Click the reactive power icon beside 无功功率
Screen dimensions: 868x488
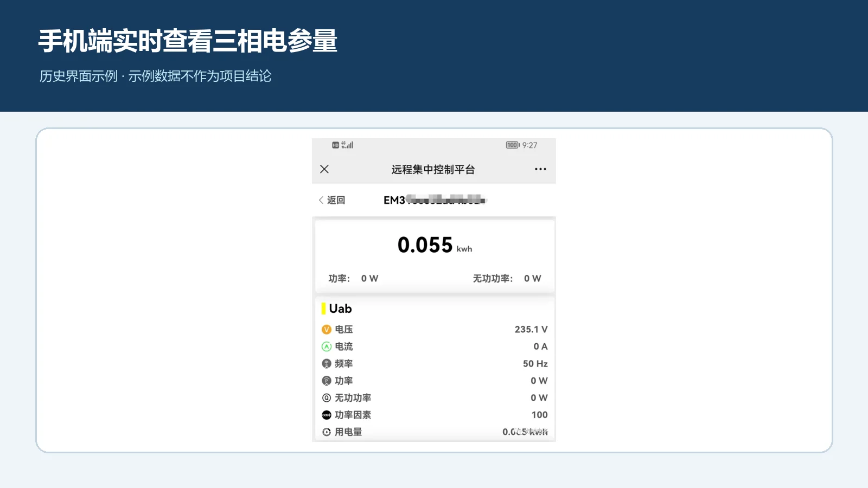(327, 398)
